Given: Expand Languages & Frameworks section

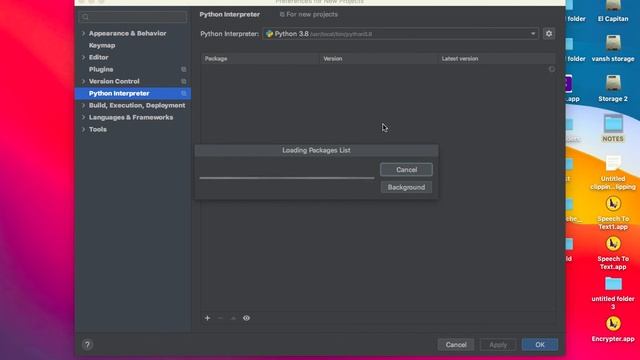Looking at the screenshot, I should [83, 118].
